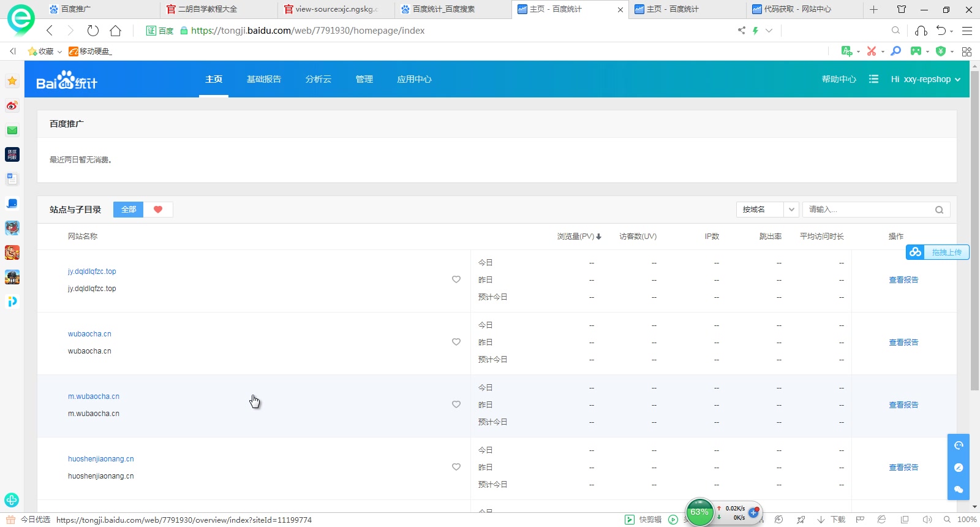This screenshot has height=527, width=980.
Task: Click the share icon in address bar
Action: tap(742, 31)
